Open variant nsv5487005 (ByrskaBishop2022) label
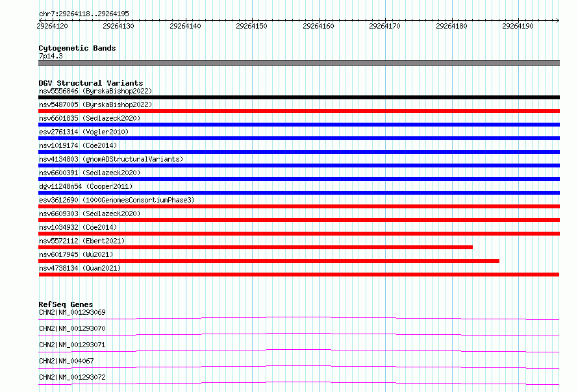This screenshot has width=578, height=392. click(x=95, y=104)
